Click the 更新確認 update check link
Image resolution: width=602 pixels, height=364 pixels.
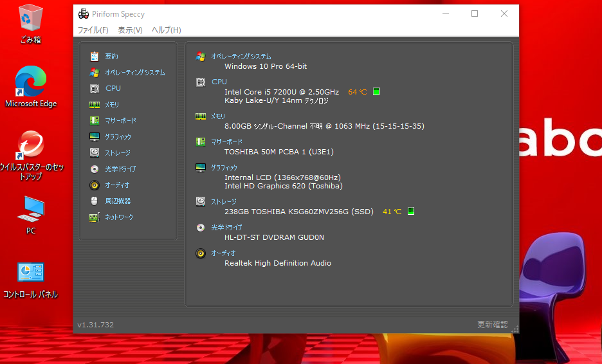click(x=492, y=325)
